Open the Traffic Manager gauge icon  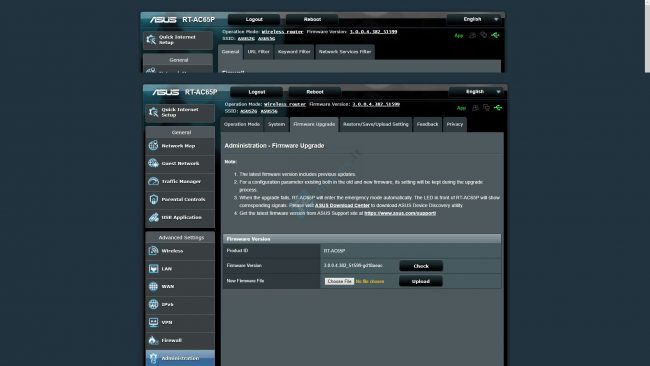pos(153,181)
